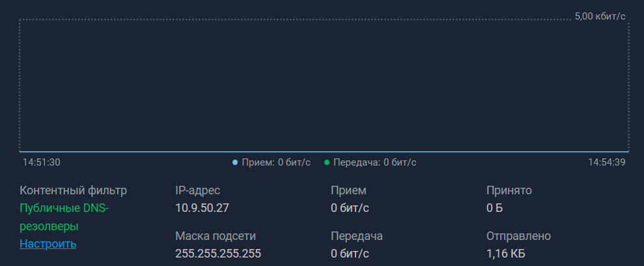Viewport: 644px width, 266px height.
Task: Click the 5,00 кбит/с scale label
Action: click(600, 16)
